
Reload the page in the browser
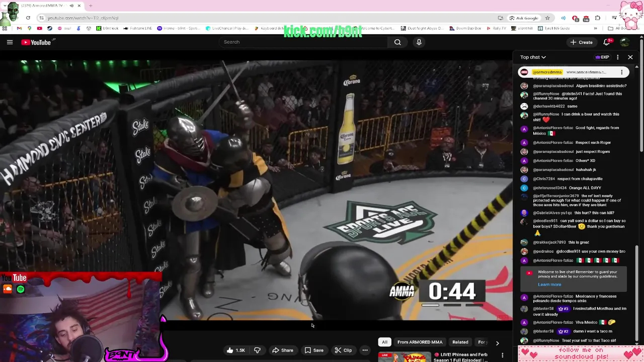pyautogui.click(x=28, y=18)
